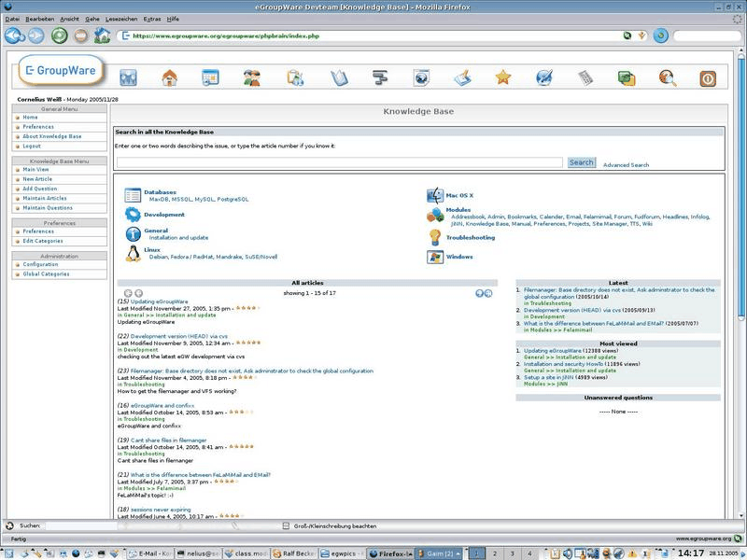747x560 pixels.
Task: Open the Felamimail module link
Action: pos(598,217)
